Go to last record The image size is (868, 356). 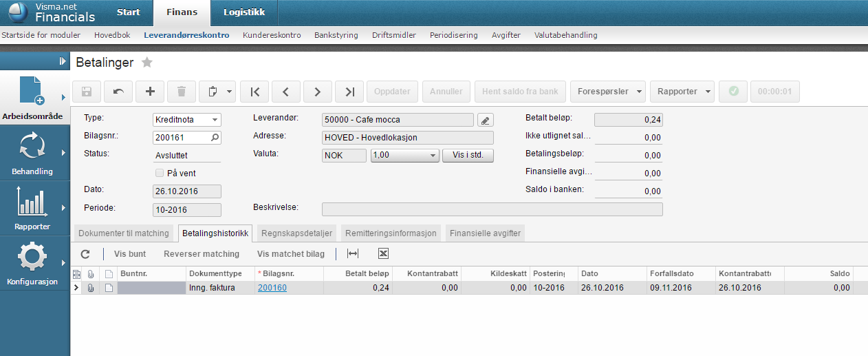349,91
